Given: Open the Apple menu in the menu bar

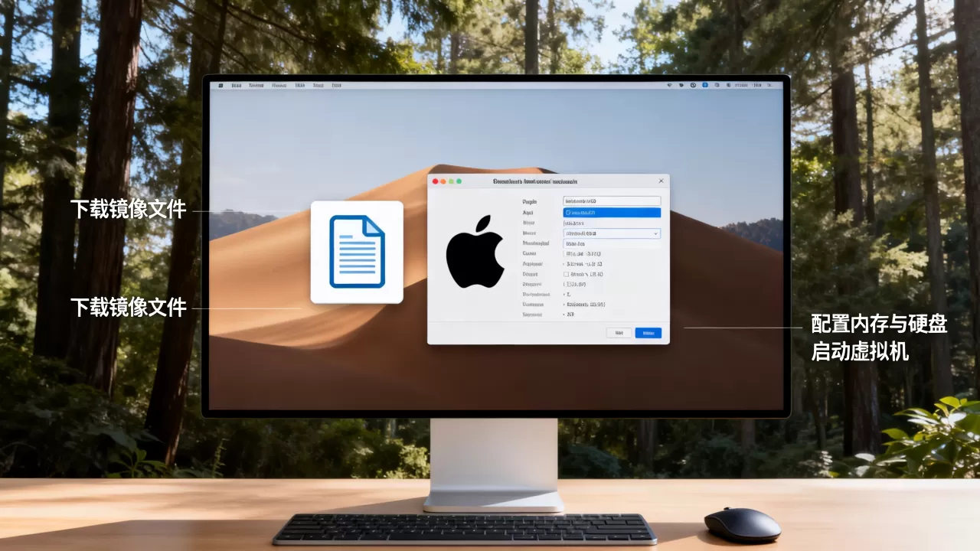Looking at the screenshot, I should tap(220, 85).
